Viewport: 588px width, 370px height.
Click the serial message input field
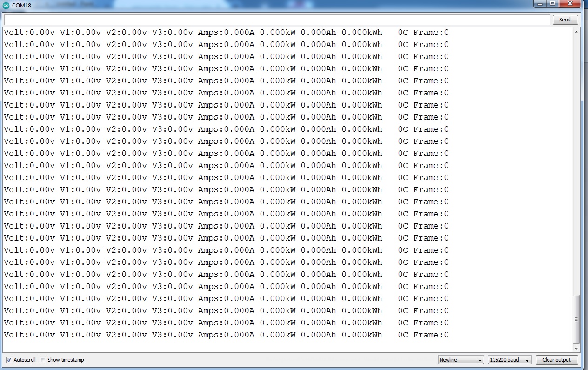click(277, 20)
